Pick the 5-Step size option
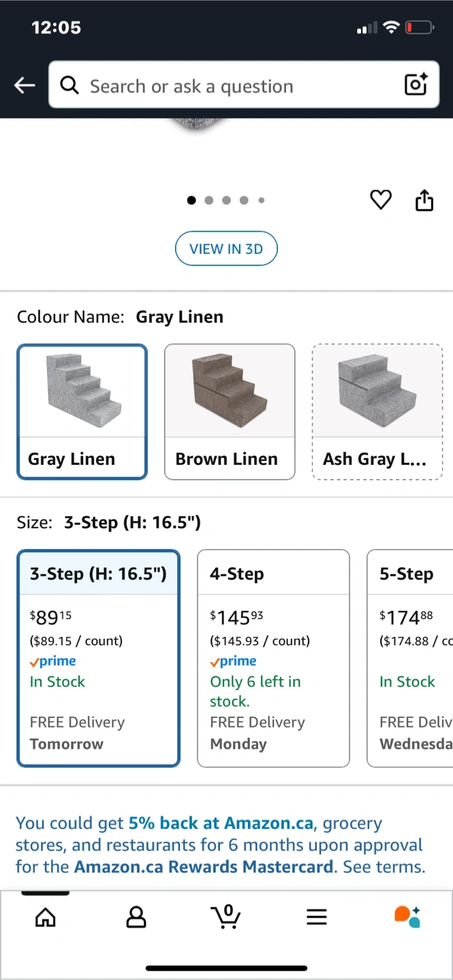The width and height of the screenshot is (453, 980). [410, 657]
